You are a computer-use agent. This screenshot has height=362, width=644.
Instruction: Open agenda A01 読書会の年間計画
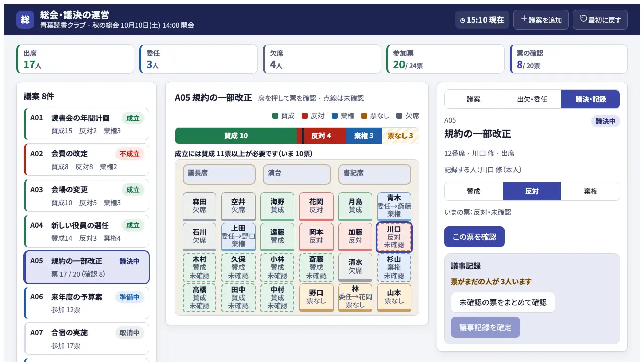(x=87, y=124)
